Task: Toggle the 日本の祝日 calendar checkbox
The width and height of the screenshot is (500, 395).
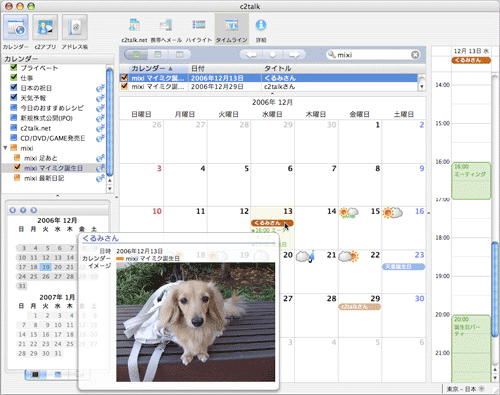Action: [14, 87]
